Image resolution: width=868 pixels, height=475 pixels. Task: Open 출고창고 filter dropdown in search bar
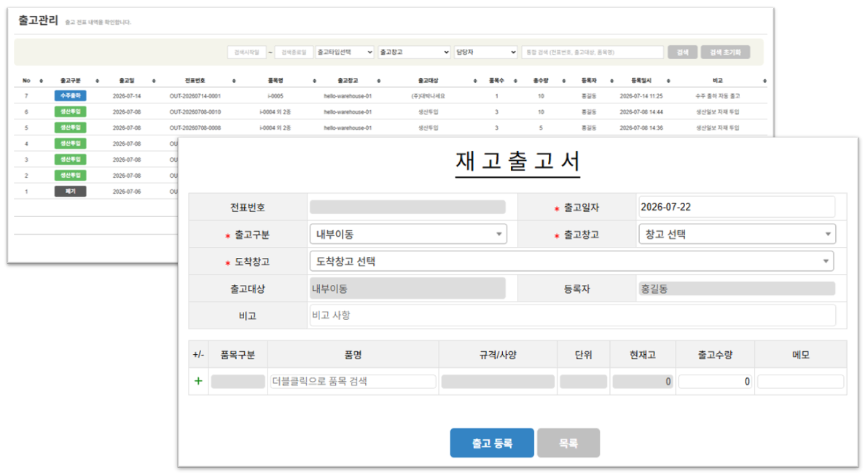414,52
